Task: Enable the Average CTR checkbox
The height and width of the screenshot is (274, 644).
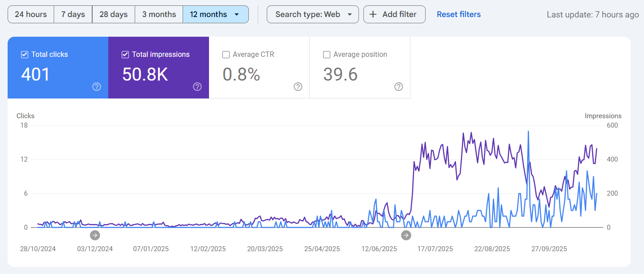Action: tap(226, 54)
